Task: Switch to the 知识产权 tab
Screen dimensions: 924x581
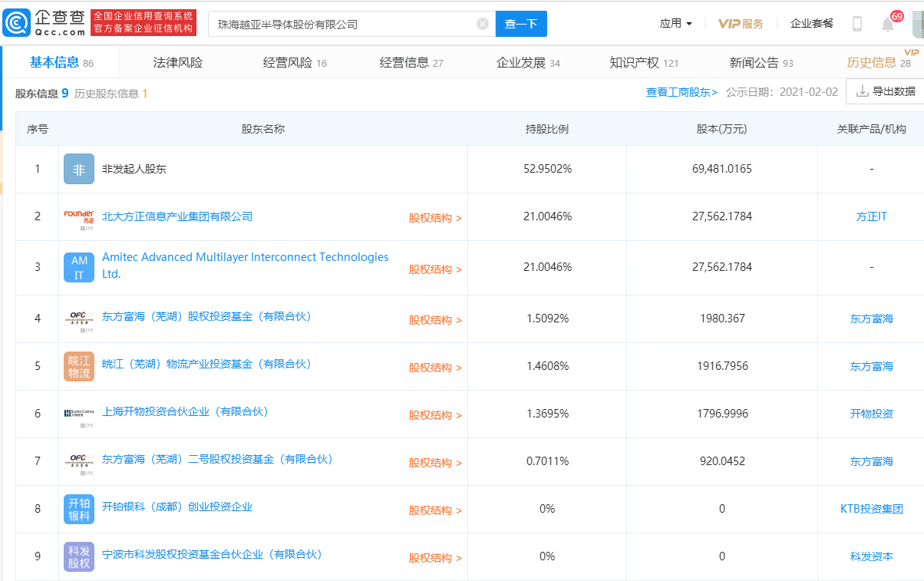Action: click(x=644, y=63)
